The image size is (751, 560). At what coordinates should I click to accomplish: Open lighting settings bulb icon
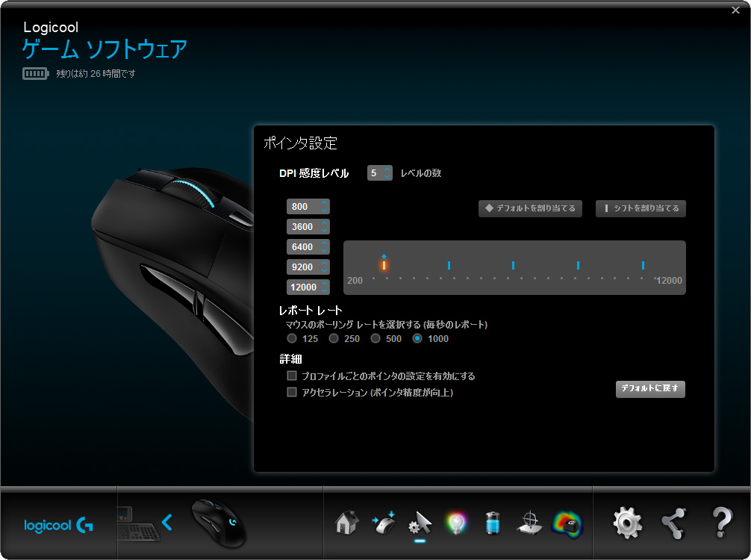(456, 523)
